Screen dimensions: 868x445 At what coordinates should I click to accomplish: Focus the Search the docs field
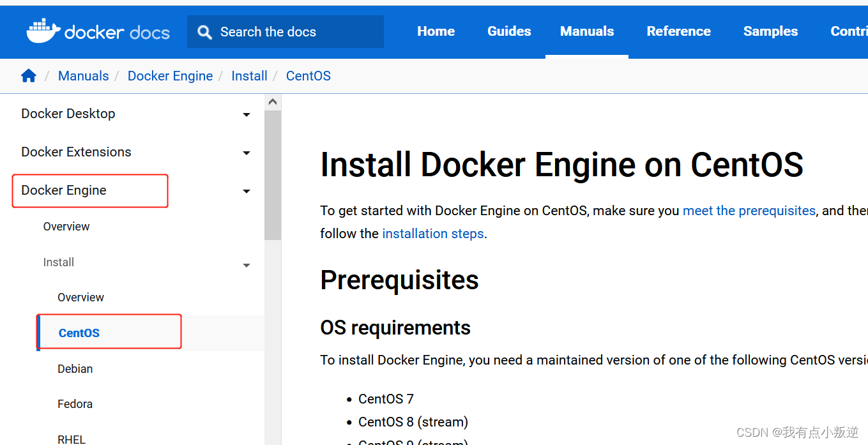pyautogui.click(x=286, y=32)
